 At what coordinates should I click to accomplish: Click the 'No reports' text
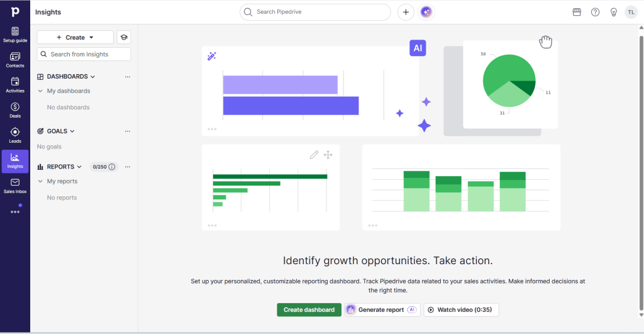(62, 198)
